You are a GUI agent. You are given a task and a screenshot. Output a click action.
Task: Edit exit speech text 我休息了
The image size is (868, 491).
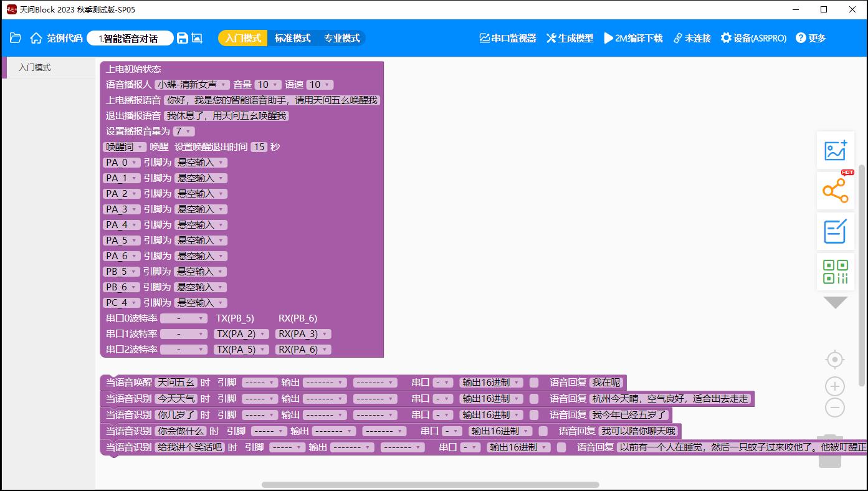[226, 116]
